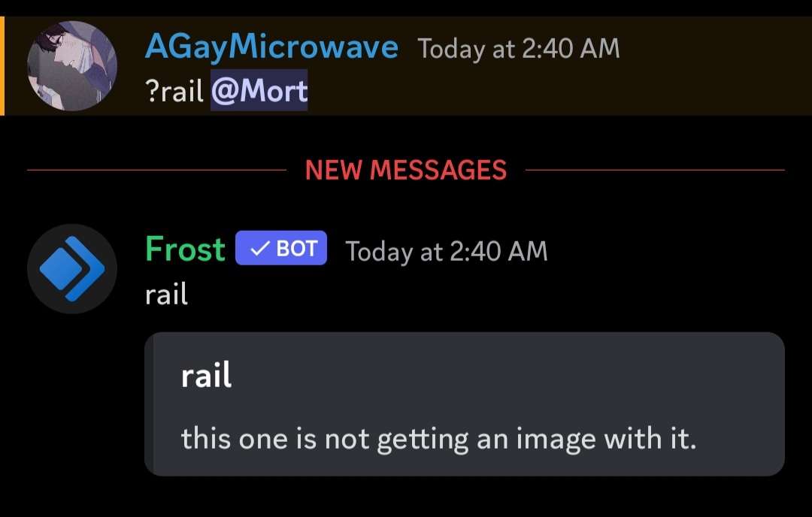Open the @Mort mention
The height and width of the screenshot is (517, 812).
pos(259,91)
